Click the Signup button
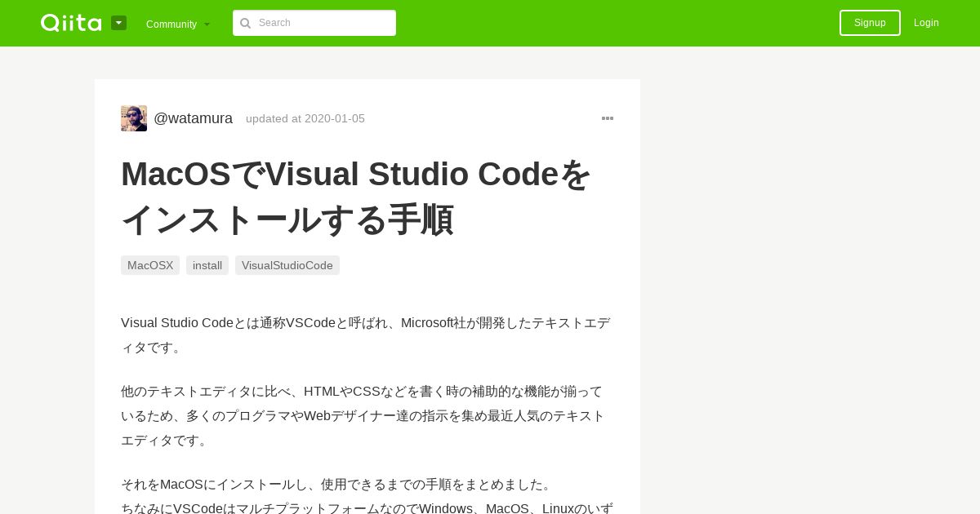 click(x=870, y=23)
